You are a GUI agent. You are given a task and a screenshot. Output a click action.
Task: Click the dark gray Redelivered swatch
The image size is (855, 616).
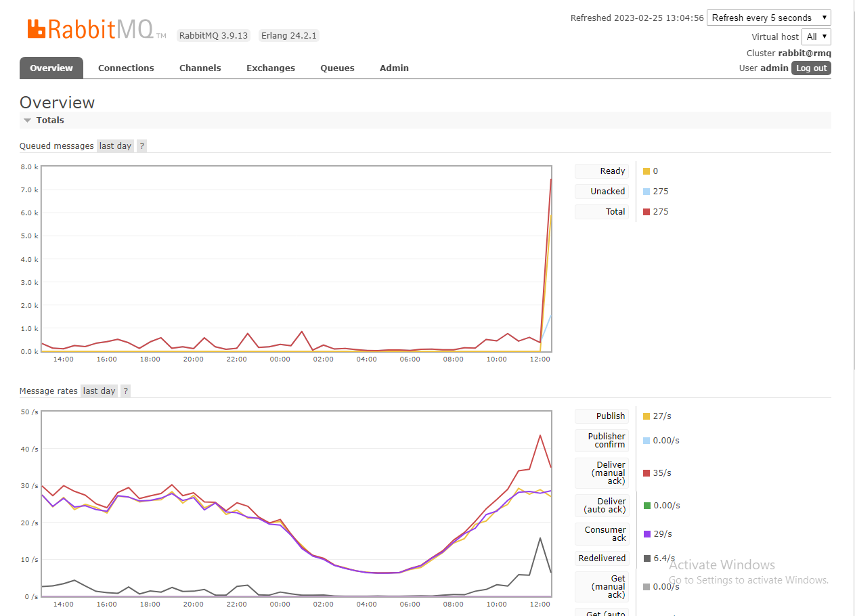pyautogui.click(x=646, y=558)
